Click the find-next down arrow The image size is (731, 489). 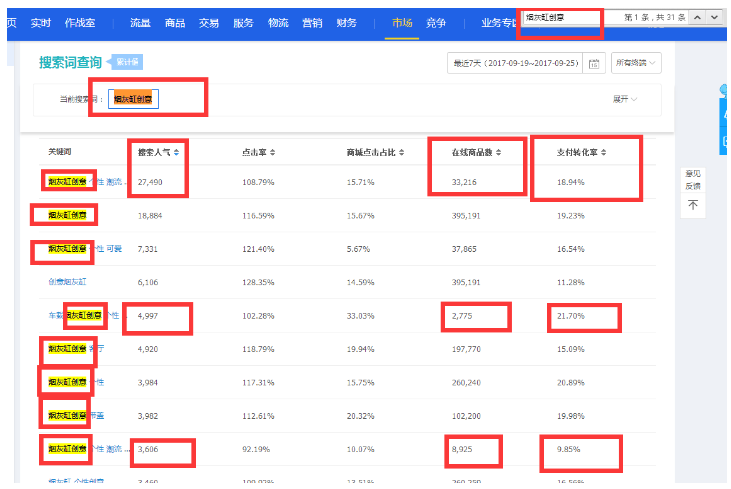pyautogui.click(x=715, y=18)
